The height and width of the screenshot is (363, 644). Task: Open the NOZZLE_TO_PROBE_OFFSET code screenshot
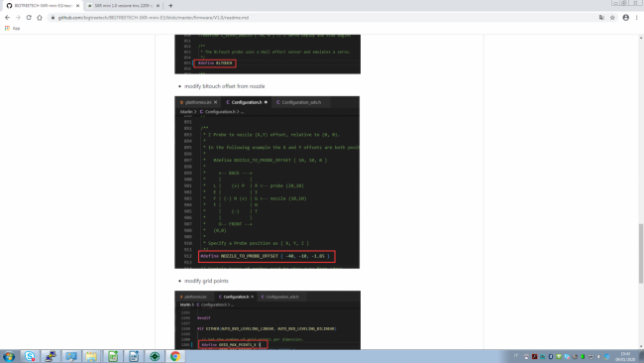267,182
